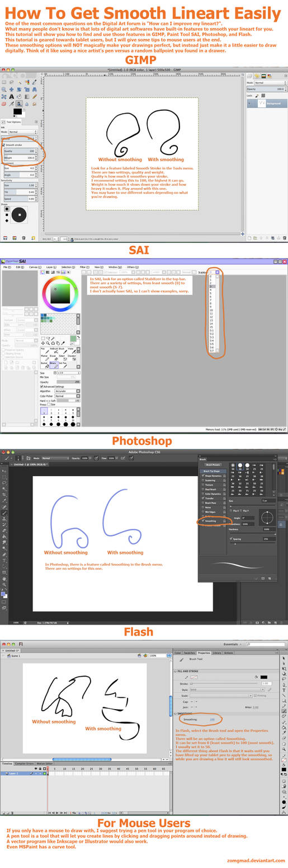Toggle Spacing checkbox in Photoshop Brush panel
This screenshot has height=868, width=288.
(232, 539)
